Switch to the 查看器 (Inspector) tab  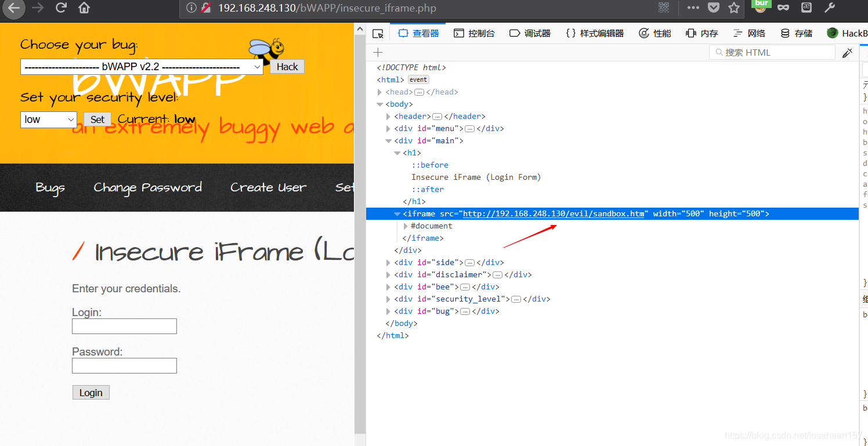418,34
